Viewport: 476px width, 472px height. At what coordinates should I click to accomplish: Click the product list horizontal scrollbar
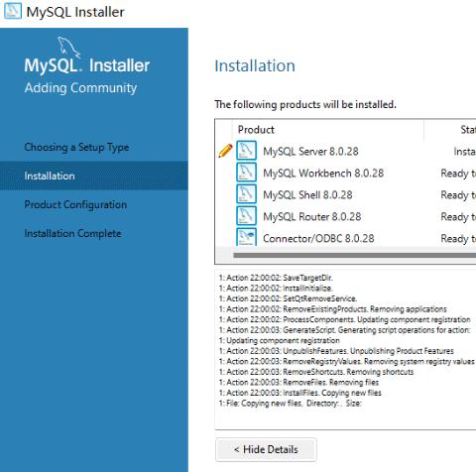pos(354,255)
